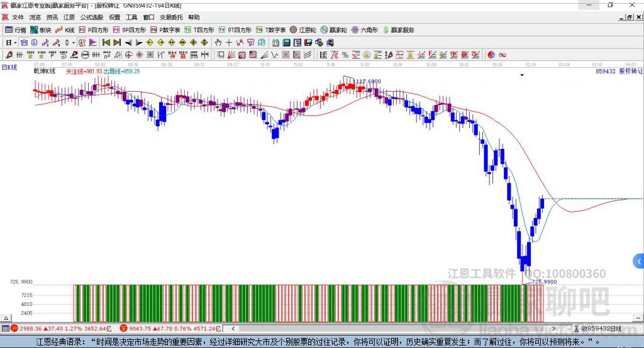Click the blue infinity loop icon
Screen dimensions: 644x348
coord(502,55)
